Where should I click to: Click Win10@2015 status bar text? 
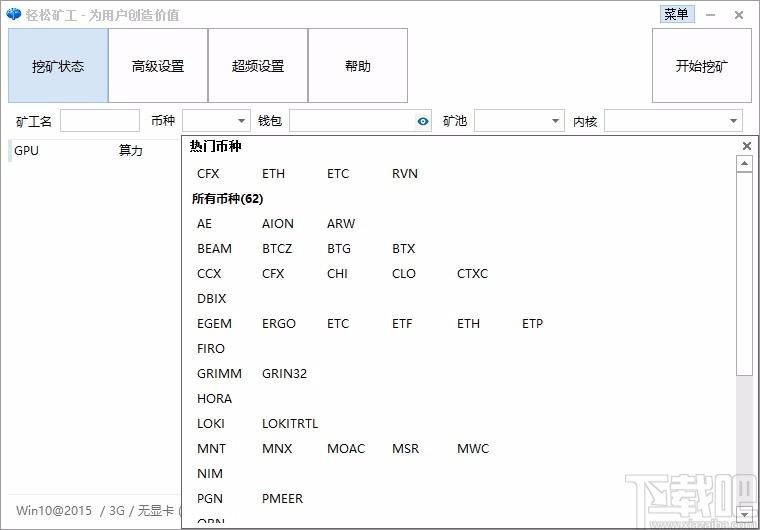tap(54, 511)
